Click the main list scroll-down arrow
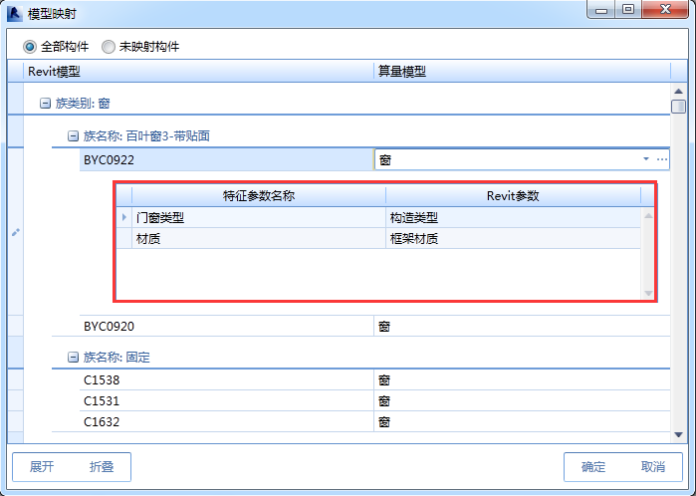The image size is (696, 496). click(x=678, y=435)
